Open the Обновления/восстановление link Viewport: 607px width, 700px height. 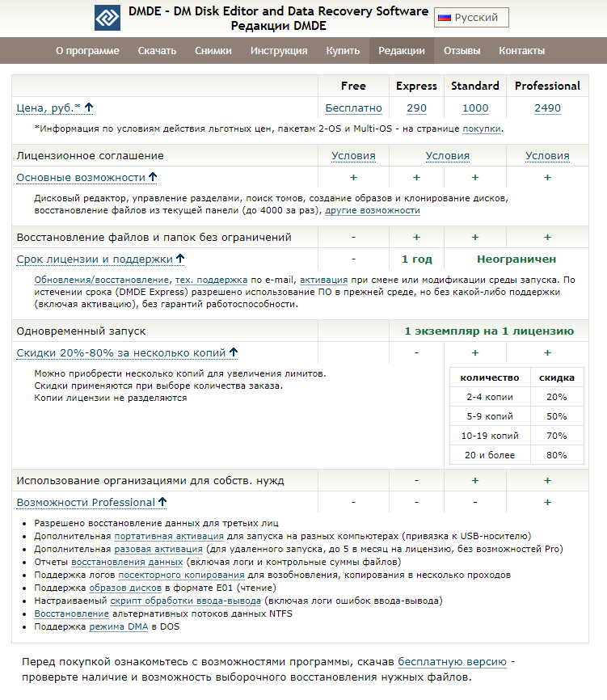click(x=102, y=280)
